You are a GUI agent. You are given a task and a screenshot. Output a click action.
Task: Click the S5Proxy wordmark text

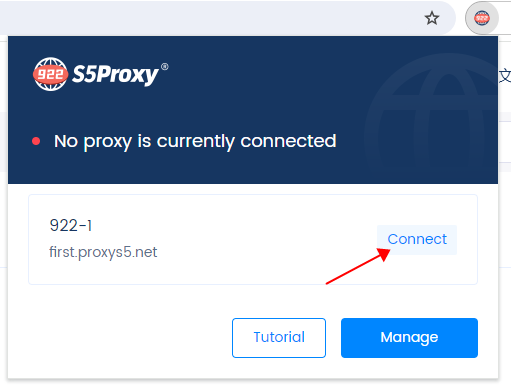[115, 74]
